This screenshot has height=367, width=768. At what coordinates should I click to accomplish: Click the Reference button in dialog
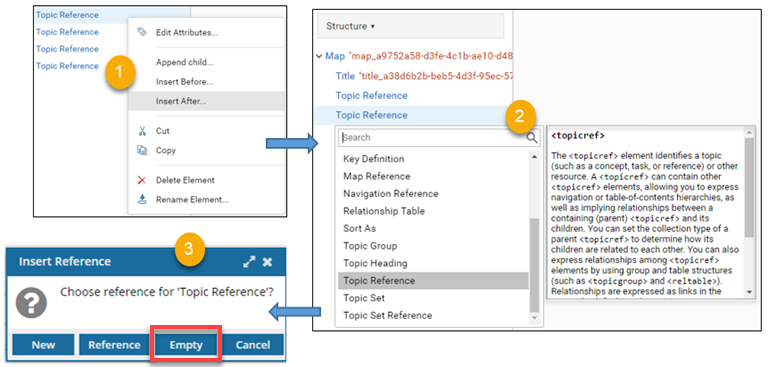(x=114, y=345)
